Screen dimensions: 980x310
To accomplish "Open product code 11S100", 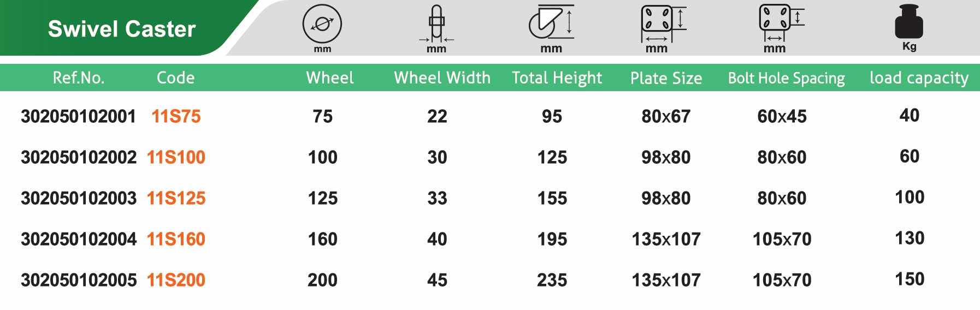I will 176,157.
